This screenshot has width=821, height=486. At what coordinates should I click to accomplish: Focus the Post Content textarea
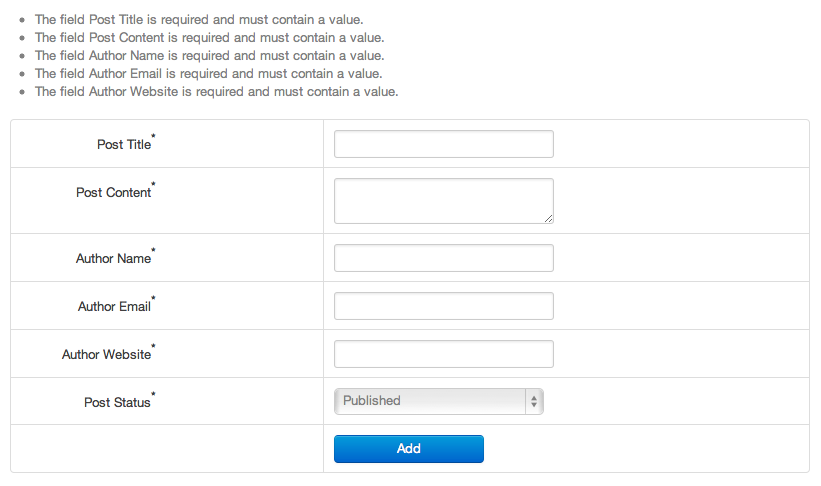coord(443,201)
